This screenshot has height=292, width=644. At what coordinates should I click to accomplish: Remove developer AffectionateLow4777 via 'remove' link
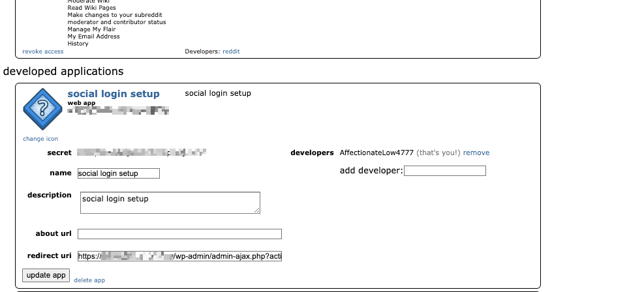476,153
